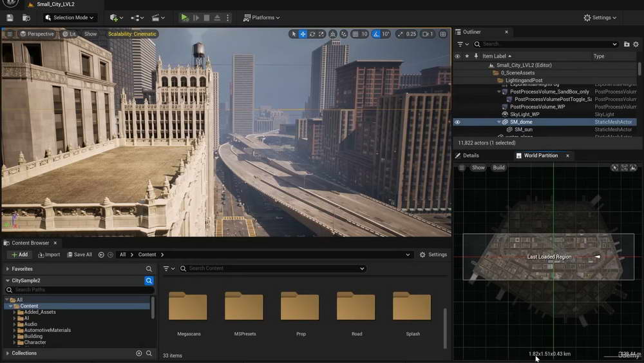Toggle scale snapping icon near 0.25
Viewport: 644px width, 363px height.
click(x=400, y=34)
